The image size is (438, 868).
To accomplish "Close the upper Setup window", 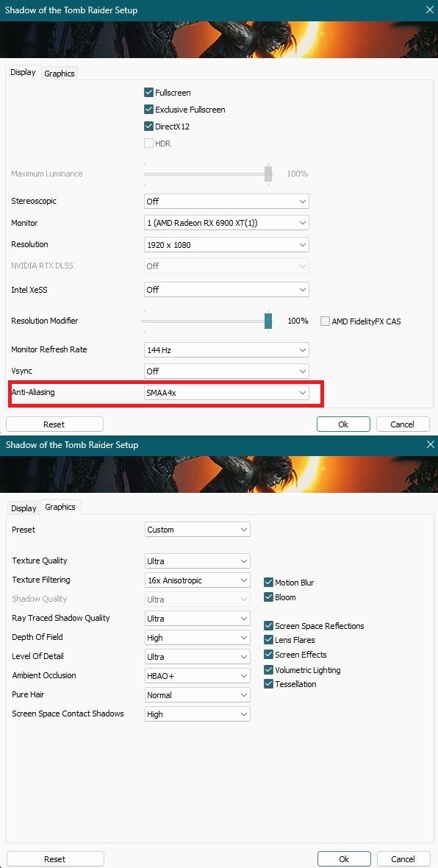I will (x=430, y=10).
